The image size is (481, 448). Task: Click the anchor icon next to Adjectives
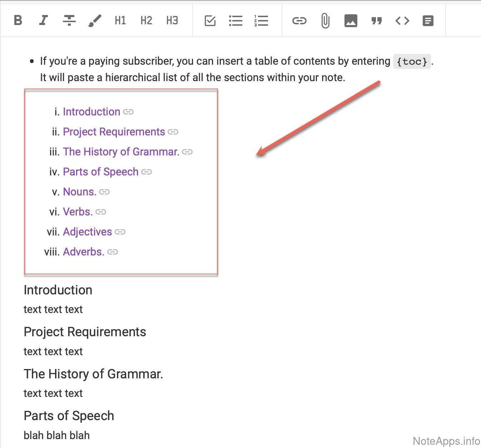(x=120, y=232)
